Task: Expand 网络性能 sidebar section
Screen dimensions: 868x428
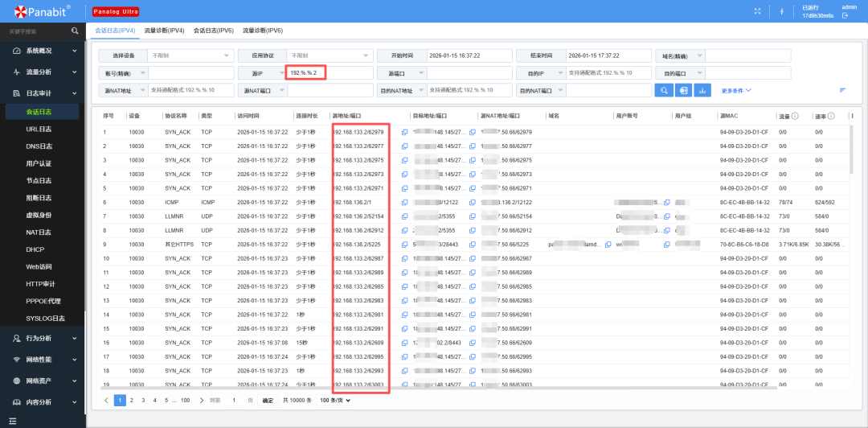Action: point(43,360)
